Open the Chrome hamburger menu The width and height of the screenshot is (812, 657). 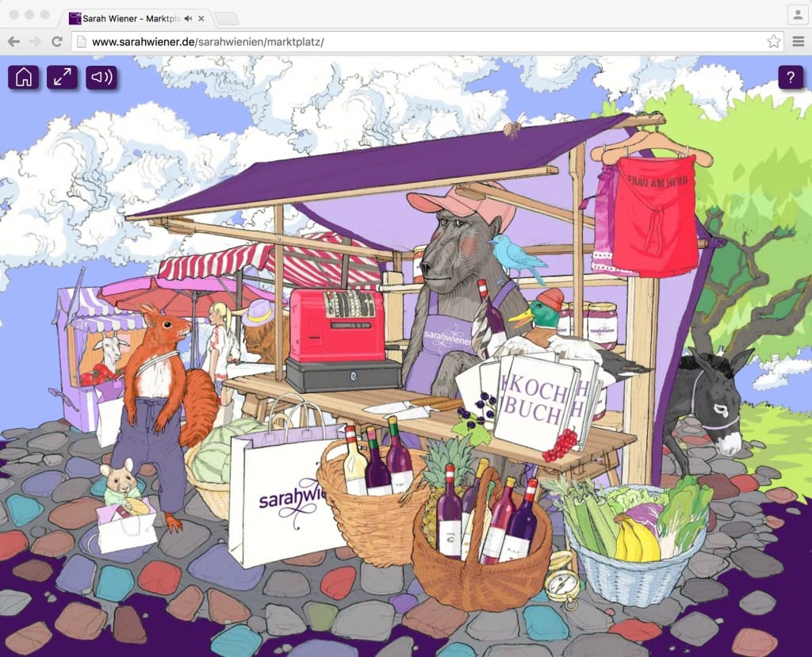(798, 41)
